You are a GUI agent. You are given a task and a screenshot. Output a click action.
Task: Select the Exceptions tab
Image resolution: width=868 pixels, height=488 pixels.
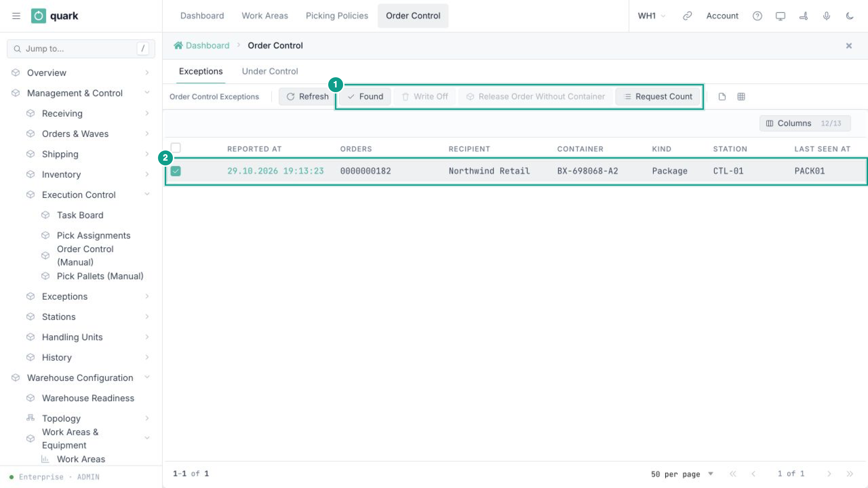click(201, 72)
